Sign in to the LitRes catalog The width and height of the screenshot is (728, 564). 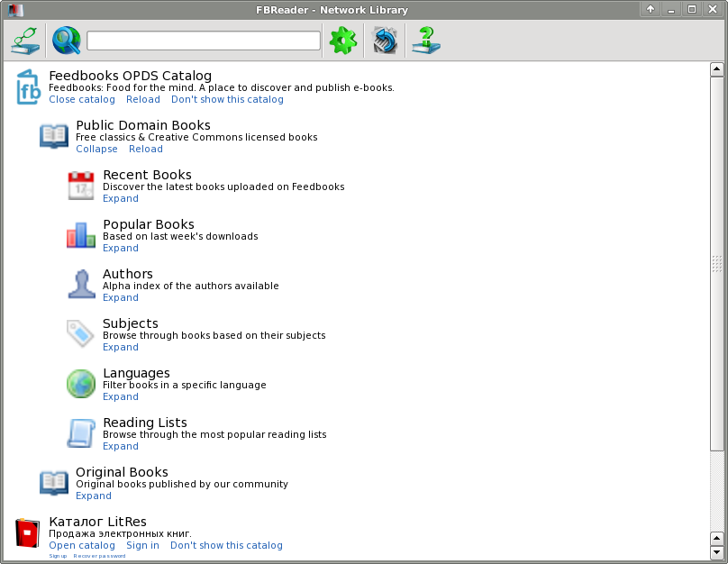[x=142, y=545]
